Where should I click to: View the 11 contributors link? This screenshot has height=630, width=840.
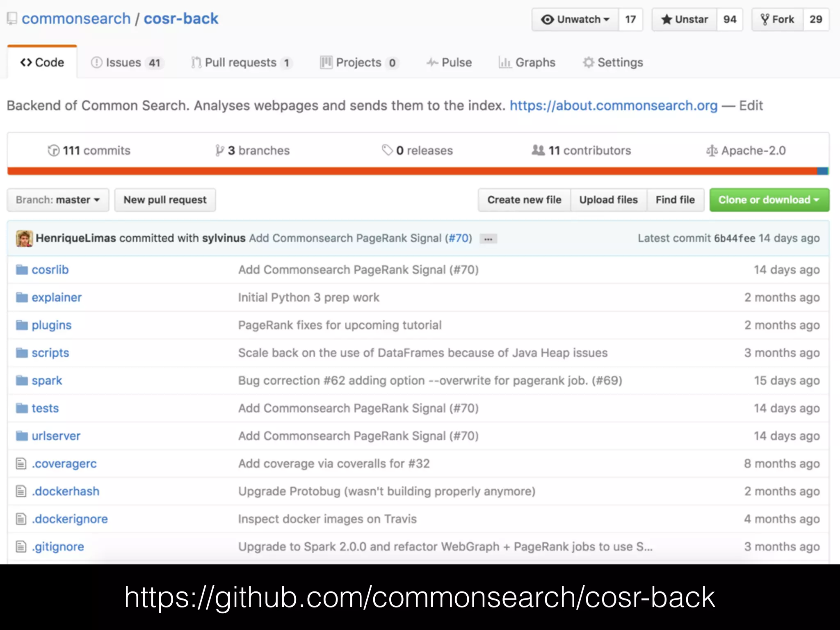click(581, 151)
